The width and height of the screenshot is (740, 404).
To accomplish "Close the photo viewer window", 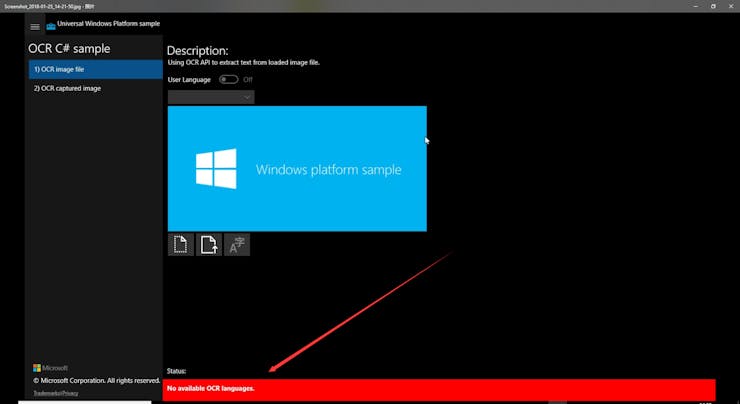I will tap(730, 6).
